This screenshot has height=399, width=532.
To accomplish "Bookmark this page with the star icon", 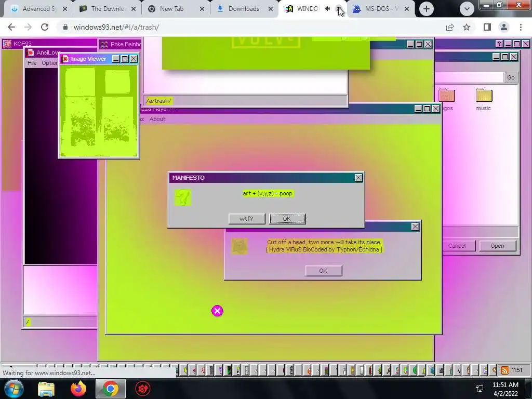I will click(467, 27).
